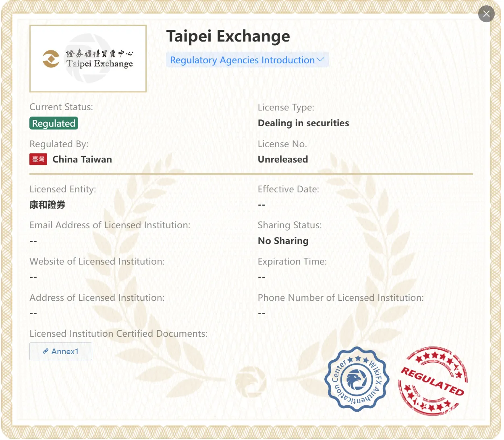Click the red REGULATED stamp
Screen dimensions: 504x440
pyautogui.click(x=433, y=381)
